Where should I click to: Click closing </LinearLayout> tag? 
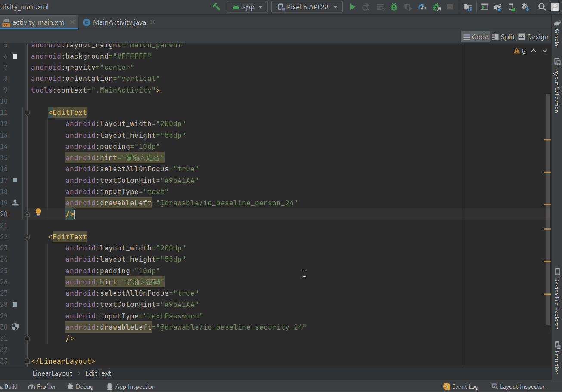tap(63, 361)
